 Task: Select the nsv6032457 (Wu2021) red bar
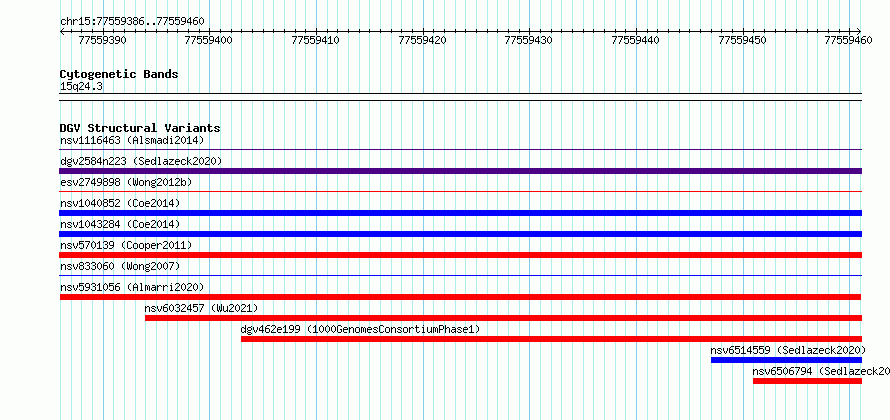pos(503,318)
